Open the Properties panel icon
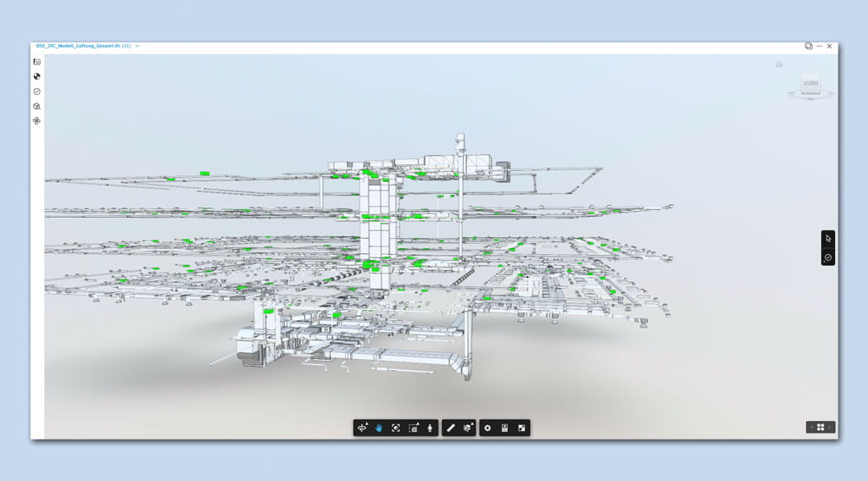 [x=504, y=428]
